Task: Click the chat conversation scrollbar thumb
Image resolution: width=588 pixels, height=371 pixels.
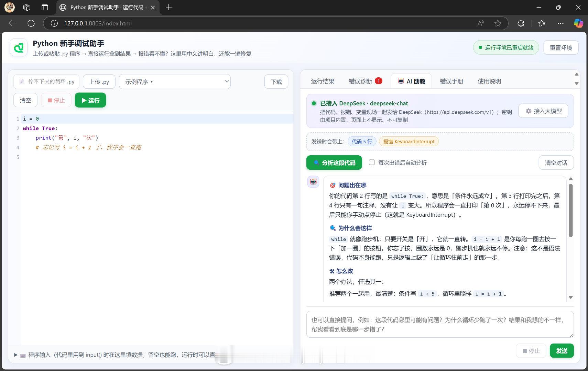Action: point(570,210)
